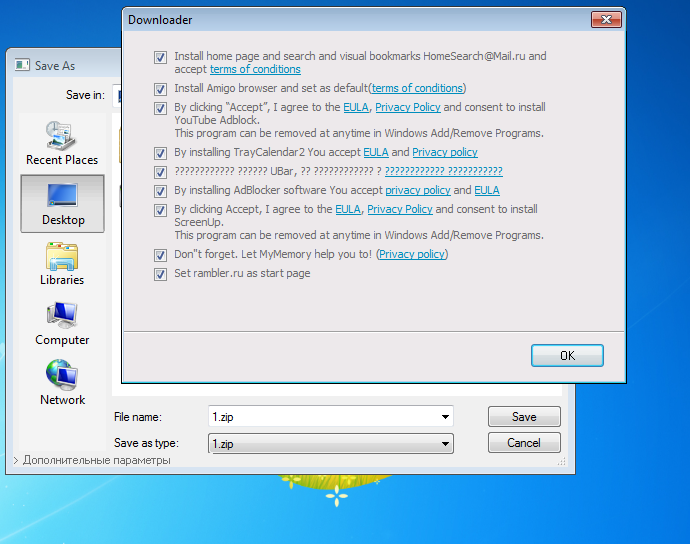Click 'Install Amigo browser and set as default' text

click(271, 88)
